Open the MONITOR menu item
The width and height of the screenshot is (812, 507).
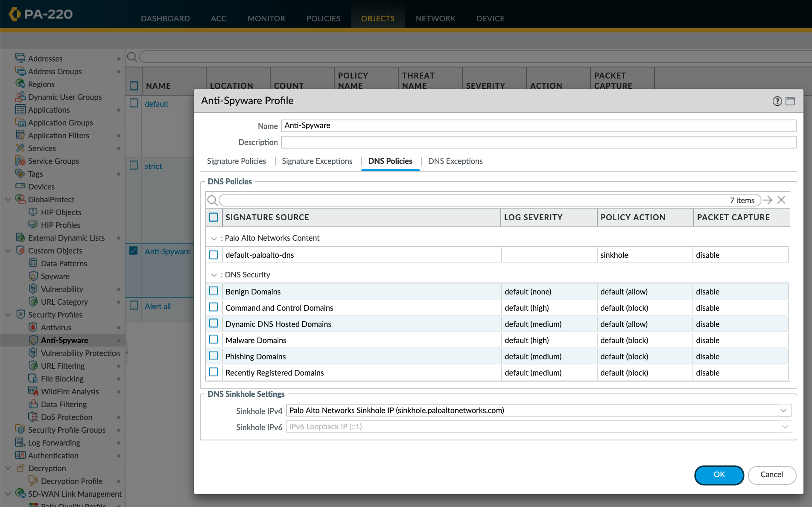[266, 18]
